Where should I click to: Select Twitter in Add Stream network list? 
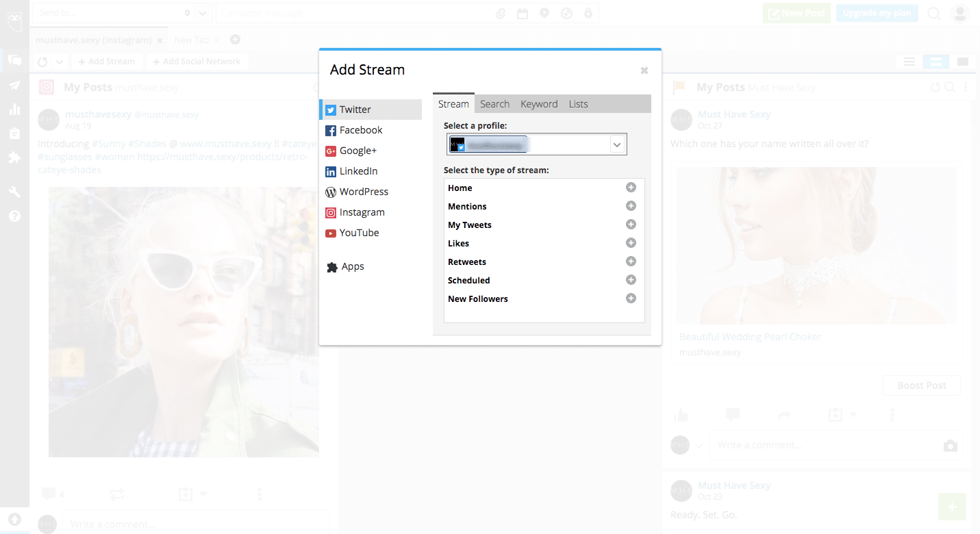(x=371, y=110)
